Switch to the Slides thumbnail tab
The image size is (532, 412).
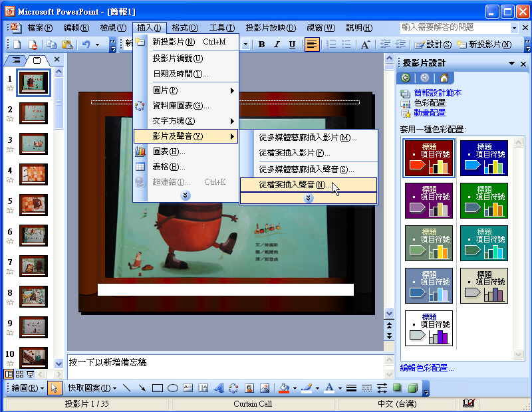click(37, 60)
